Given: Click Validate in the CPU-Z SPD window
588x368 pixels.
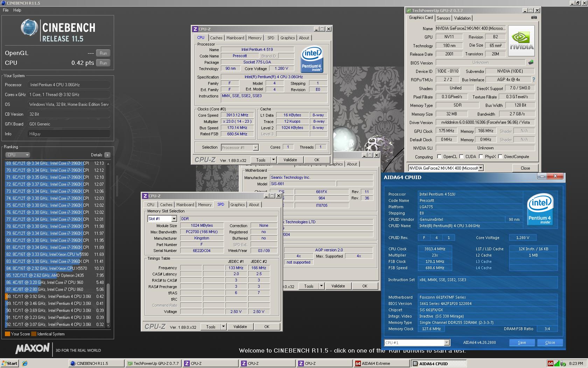Looking at the screenshot, I should 240,327.
